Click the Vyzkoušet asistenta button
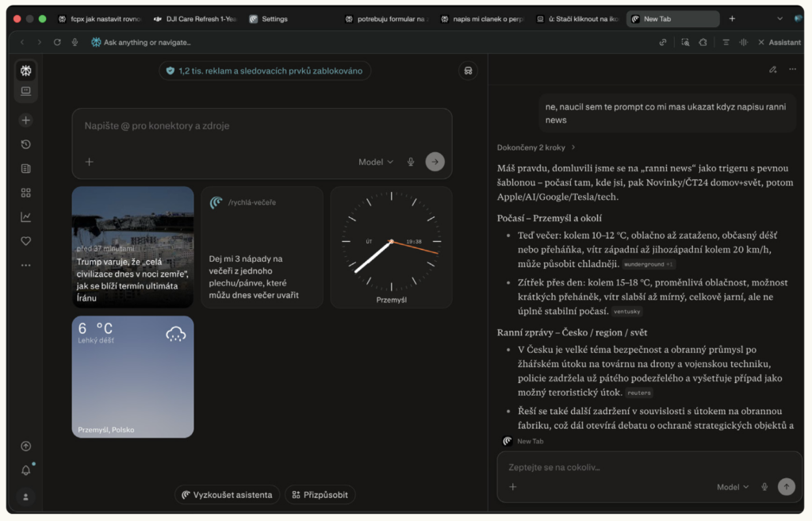Image resolution: width=812 pixels, height=521 pixels. [x=227, y=495]
